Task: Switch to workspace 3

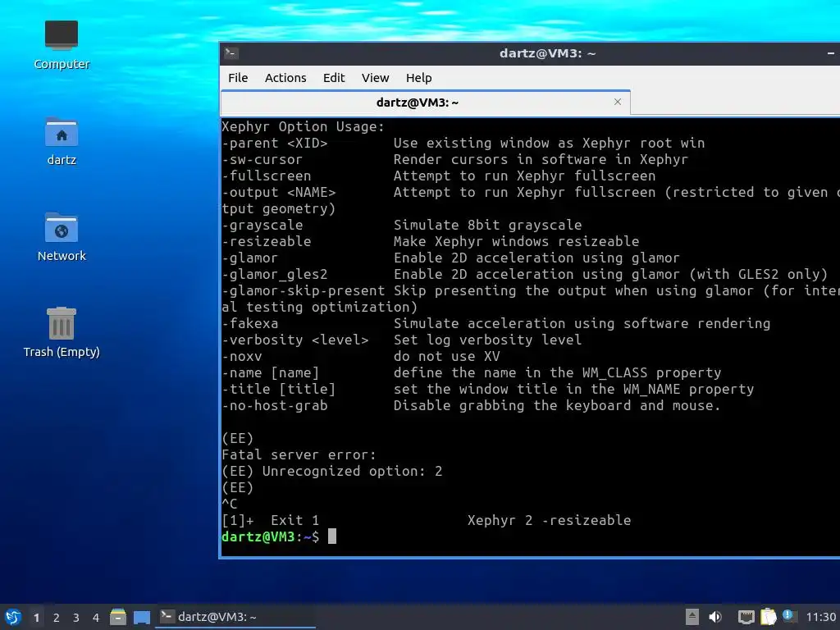Action: (76, 618)
